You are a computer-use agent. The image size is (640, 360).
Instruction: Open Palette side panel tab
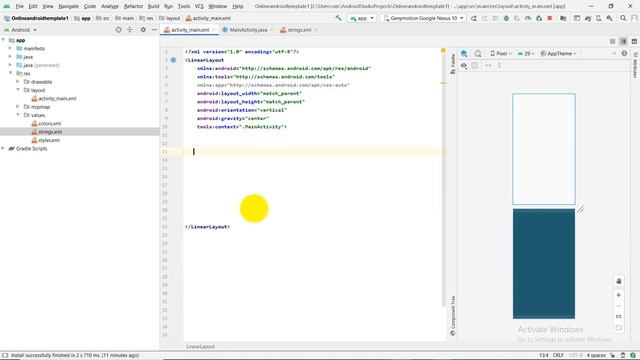coord(453,64)
